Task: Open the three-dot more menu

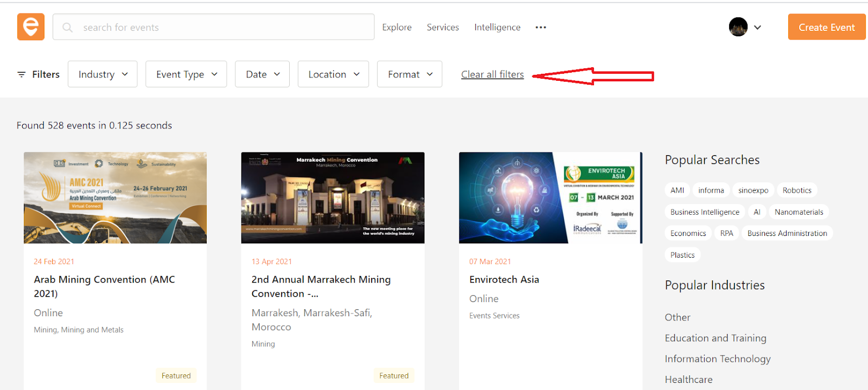Action: point(541,27)
